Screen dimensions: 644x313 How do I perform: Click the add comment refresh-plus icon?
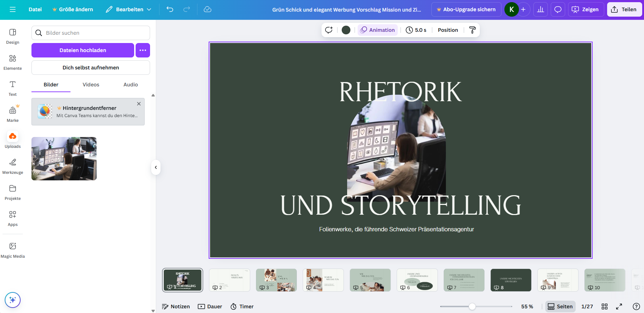click(x=329, y=30)
